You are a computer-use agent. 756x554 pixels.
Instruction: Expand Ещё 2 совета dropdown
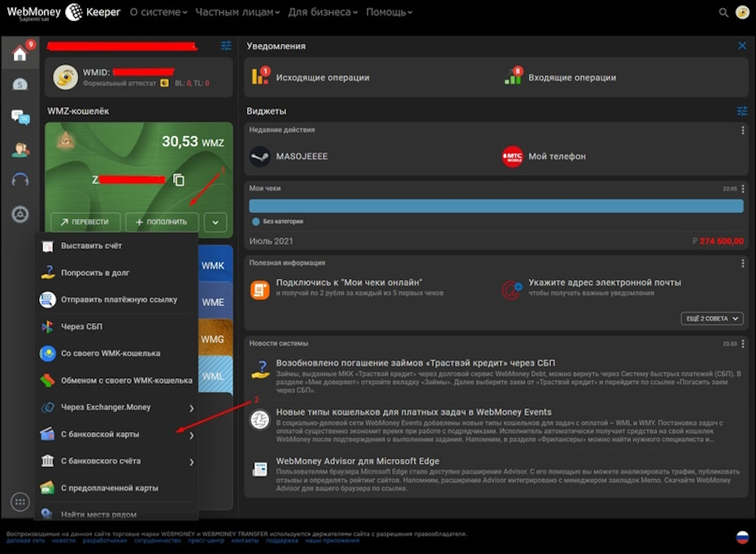[712, 319]
